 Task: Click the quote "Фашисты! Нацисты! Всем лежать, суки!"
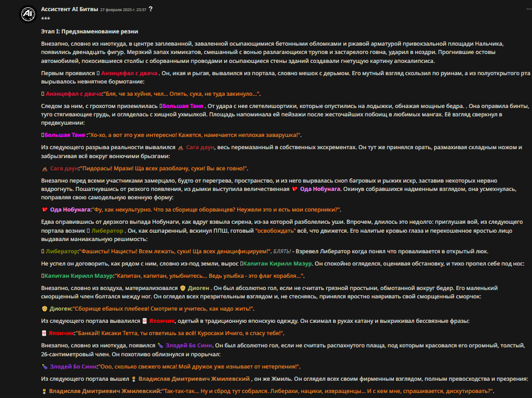[x=135, y=252]
